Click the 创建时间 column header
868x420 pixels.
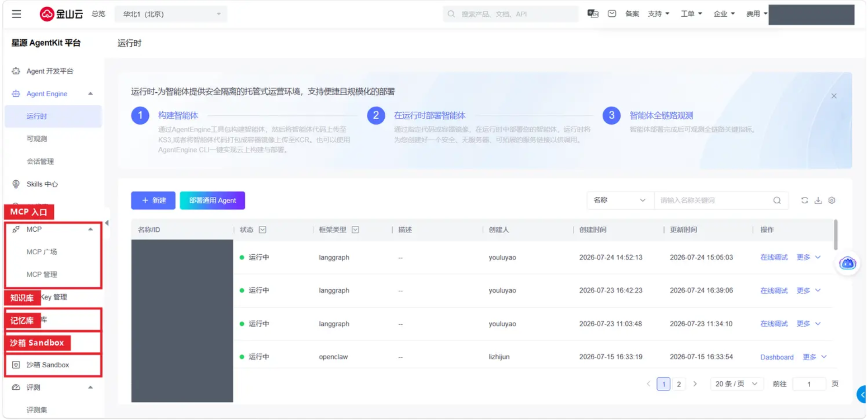(593, 229)
